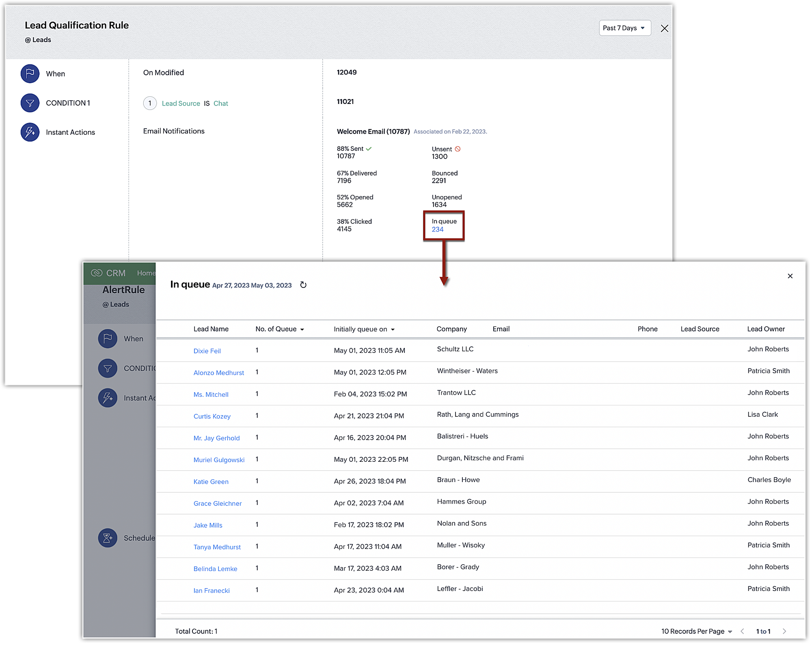Image resolution: width=812 pixels, height=645 pixels.
Task: Sort by No. of Queue column
Action: (280, 329)
